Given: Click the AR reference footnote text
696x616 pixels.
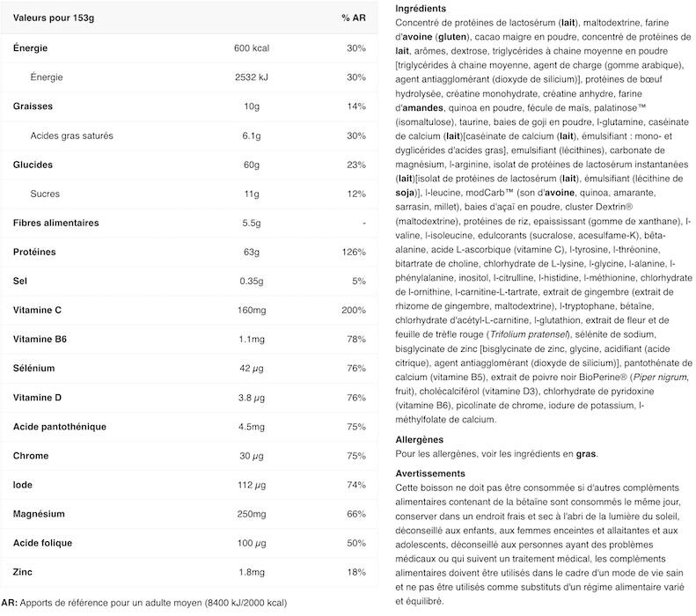Looking at the screenshot, I should coord(144,603).
